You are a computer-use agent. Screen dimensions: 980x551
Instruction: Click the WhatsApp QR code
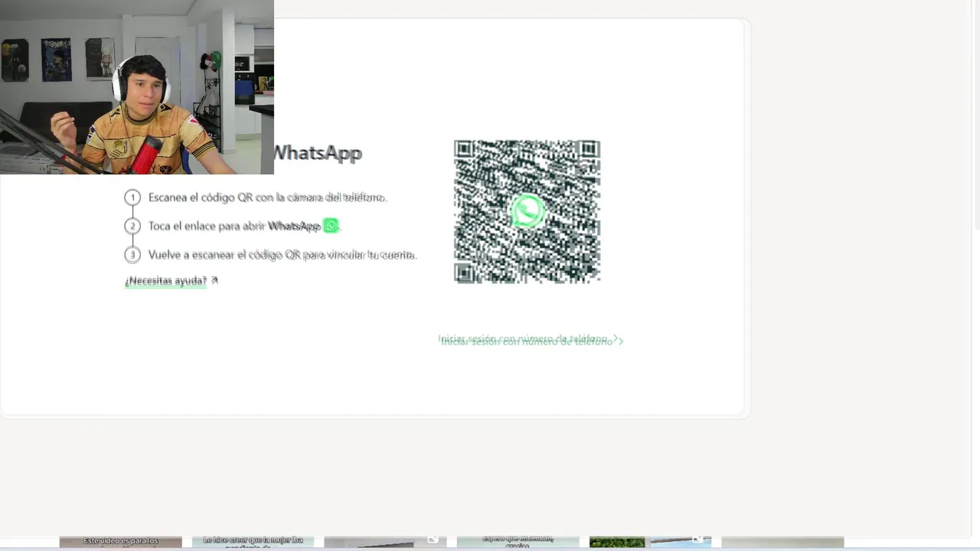point(527,211)
